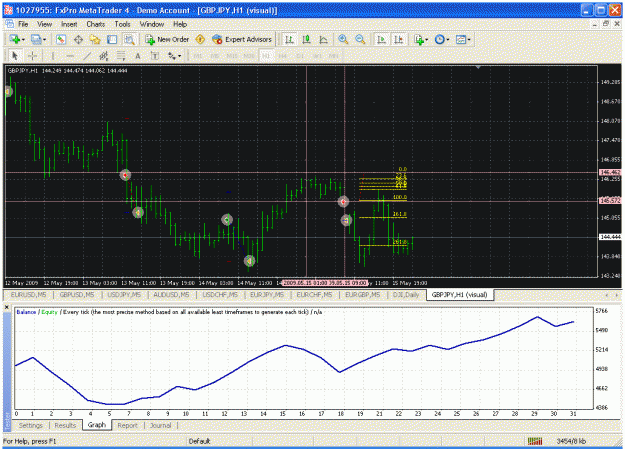The width and height of the screenshot is (625, 449).
Task: Toggle the M1 timeframe button
Action: (x=198, y=56)
